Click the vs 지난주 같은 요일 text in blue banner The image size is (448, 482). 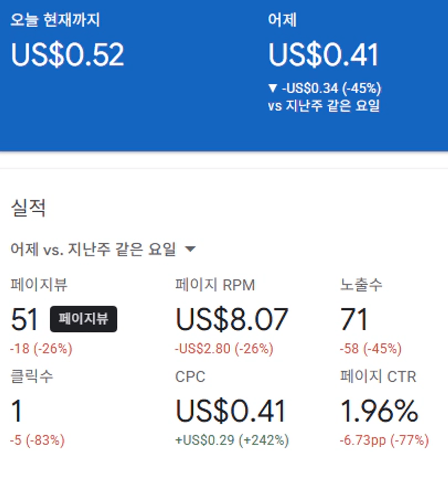(x=323, y=106)
